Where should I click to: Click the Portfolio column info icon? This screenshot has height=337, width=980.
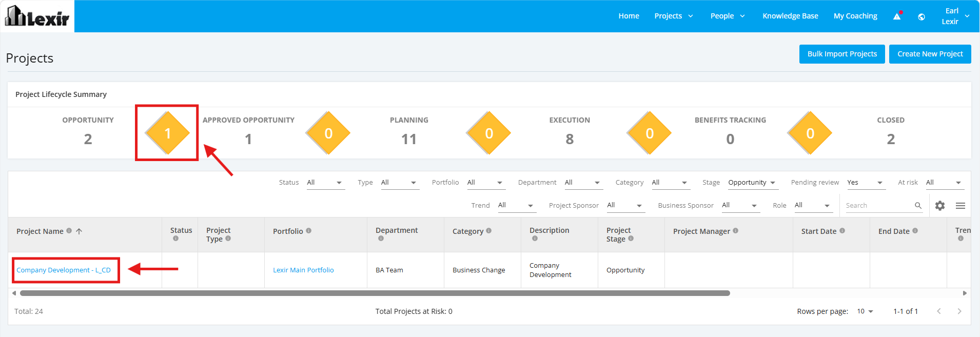click(x=308, y=231)
